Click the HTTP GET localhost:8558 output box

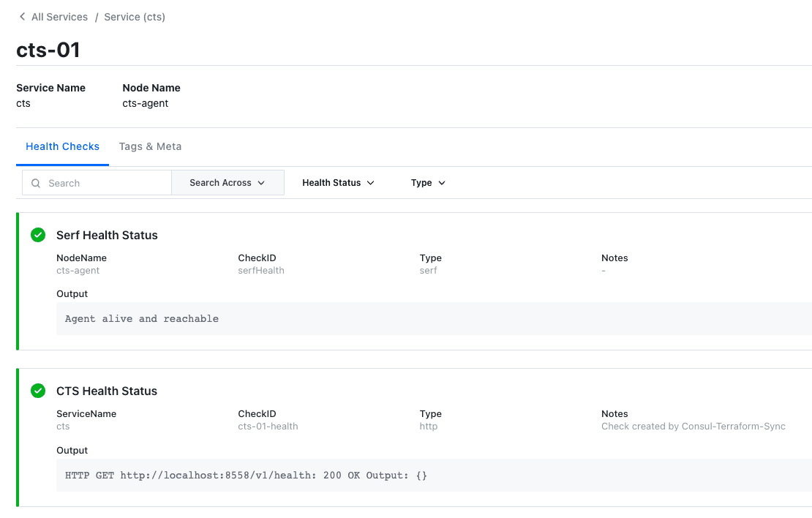tap(432, 476)
